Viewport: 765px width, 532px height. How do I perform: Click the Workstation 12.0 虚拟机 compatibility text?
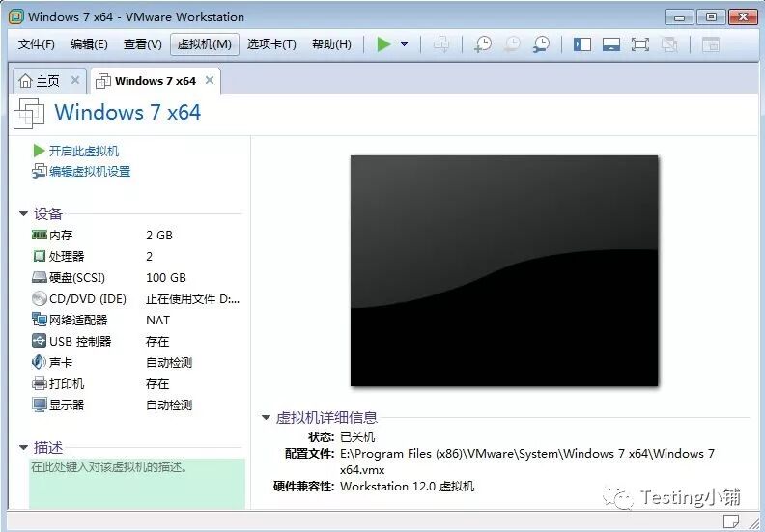[407, 487]
